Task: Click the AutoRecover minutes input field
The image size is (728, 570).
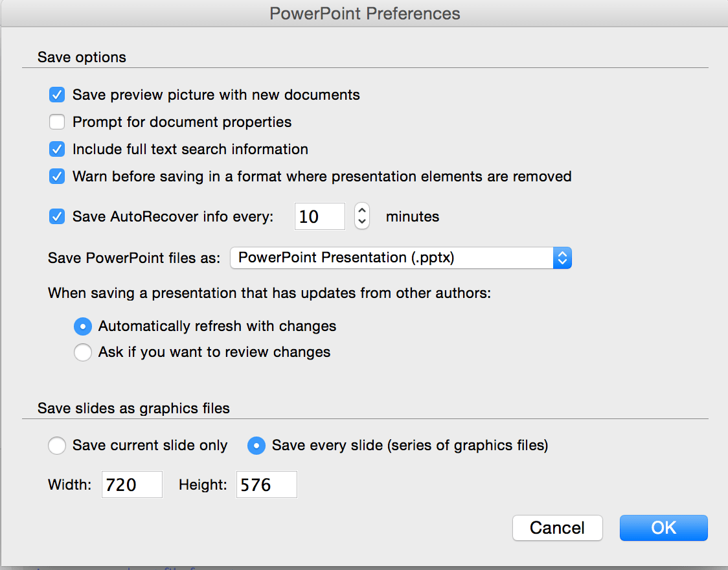Action: click(x=319, y=216)
